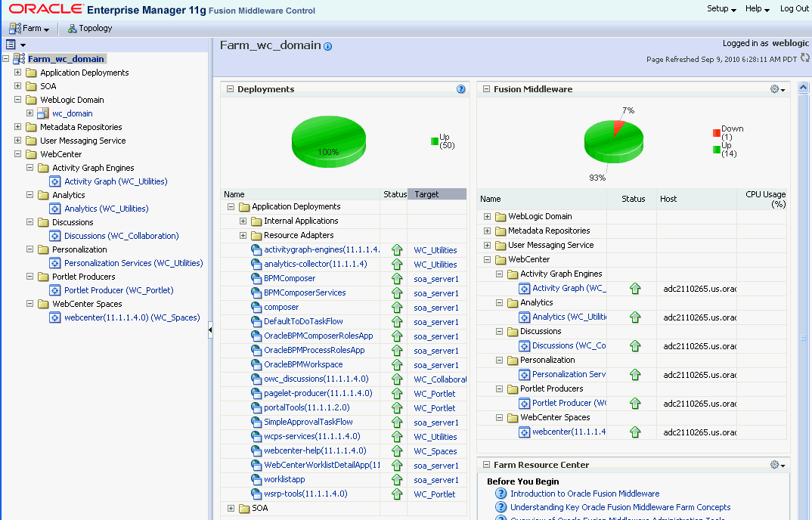The image size is (812, 520).
Task: Open activitygraph-engines(11.1.1.4. deployment link
Action: pyautogui.click(x=322, y=249)
